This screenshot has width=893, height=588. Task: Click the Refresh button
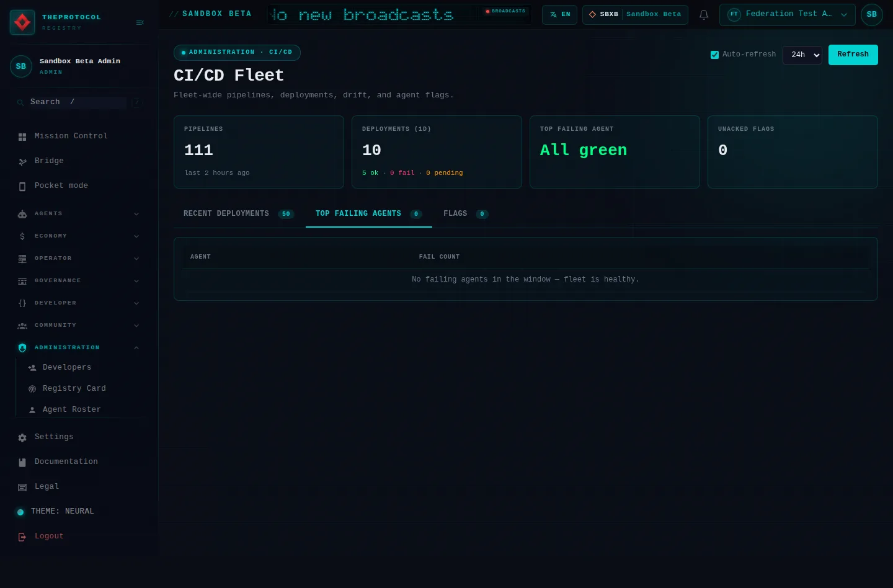[853, 55]
